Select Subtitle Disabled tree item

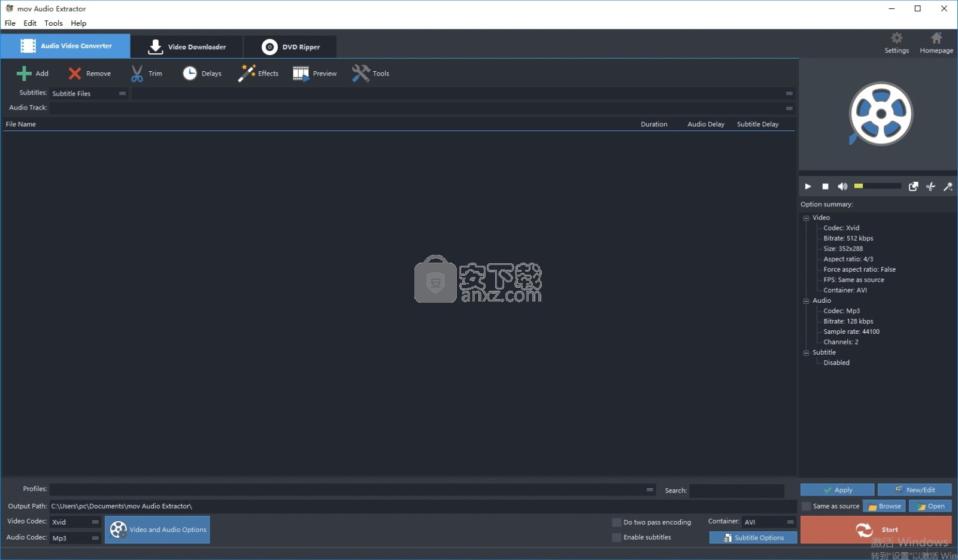[836, 363]
